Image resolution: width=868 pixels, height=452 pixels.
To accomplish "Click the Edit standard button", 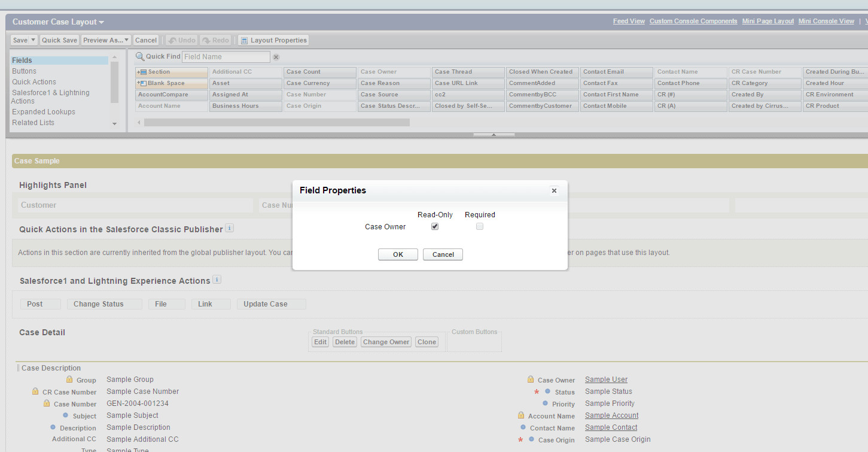I will 321,342.
